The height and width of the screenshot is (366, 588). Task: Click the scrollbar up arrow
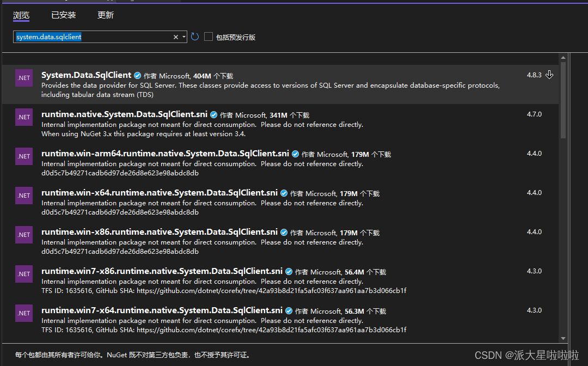coord(563,58)
